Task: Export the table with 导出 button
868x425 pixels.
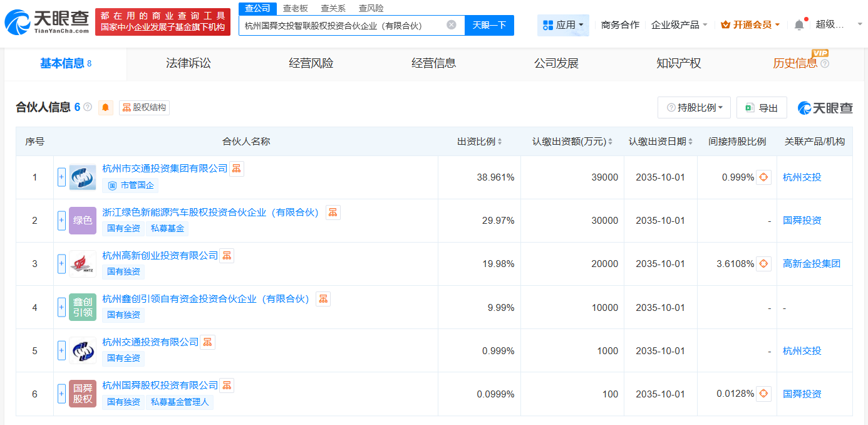Action: 762,108
